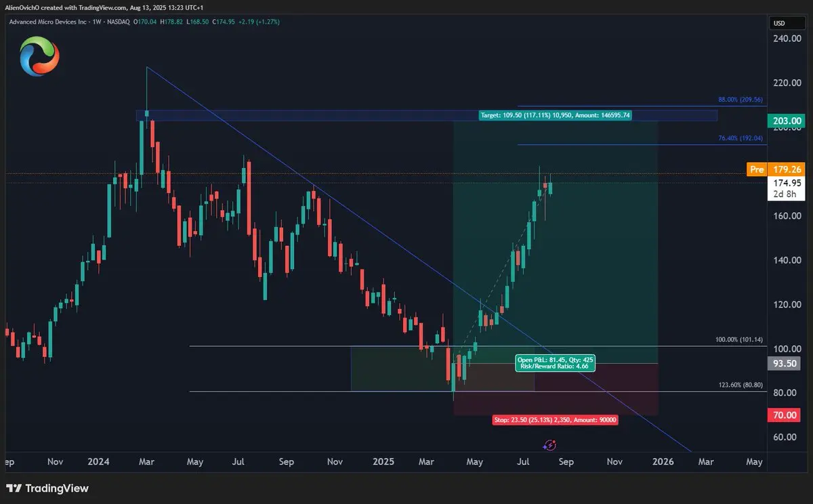Viewport: 813px width, 504px height.
Task: Click the 100.00% (101.14) fib level label
Action: click(739, 340)
